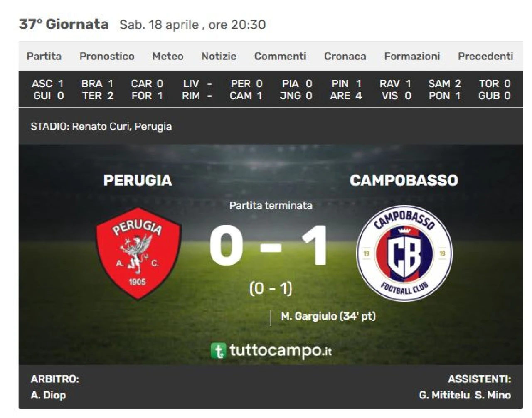Click the CAMPOBASSO team name
This screenshot has width=532, height=418.
pyautogui.click(x=404, y=180)
